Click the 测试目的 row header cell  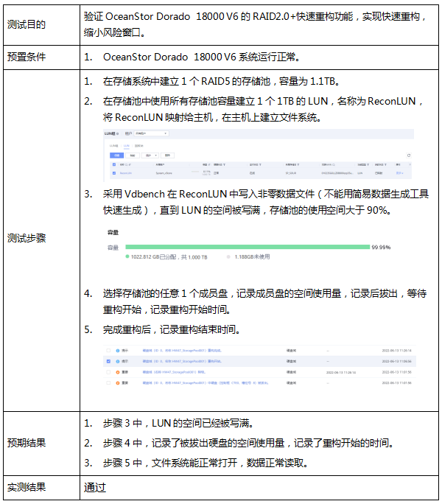tap(41, 25)
